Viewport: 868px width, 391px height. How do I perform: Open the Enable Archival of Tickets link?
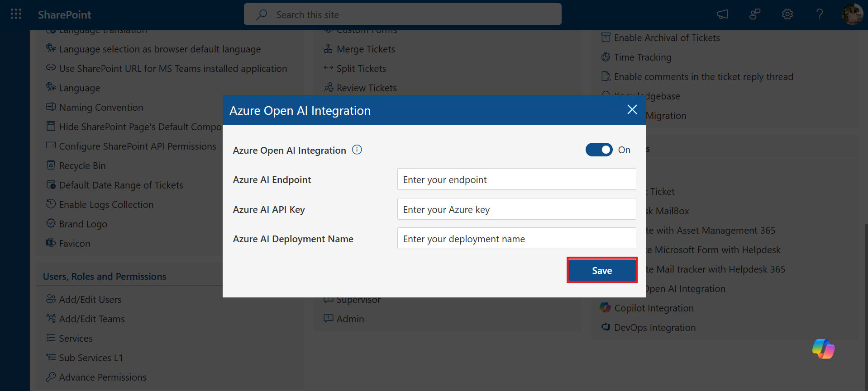click(667, 38)
